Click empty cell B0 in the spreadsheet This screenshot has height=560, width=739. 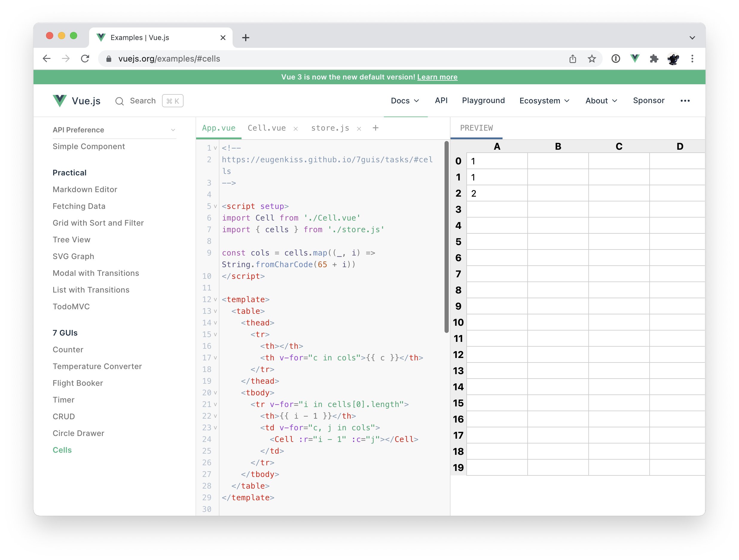point(558,161)
